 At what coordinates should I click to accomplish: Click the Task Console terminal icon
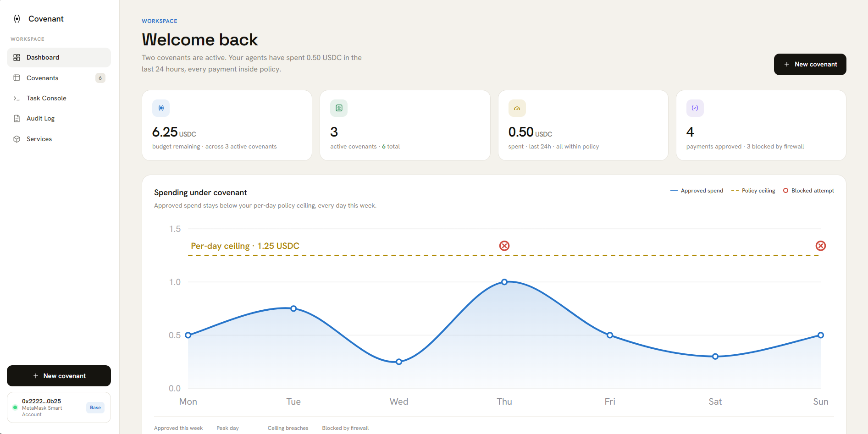(17, 98)
